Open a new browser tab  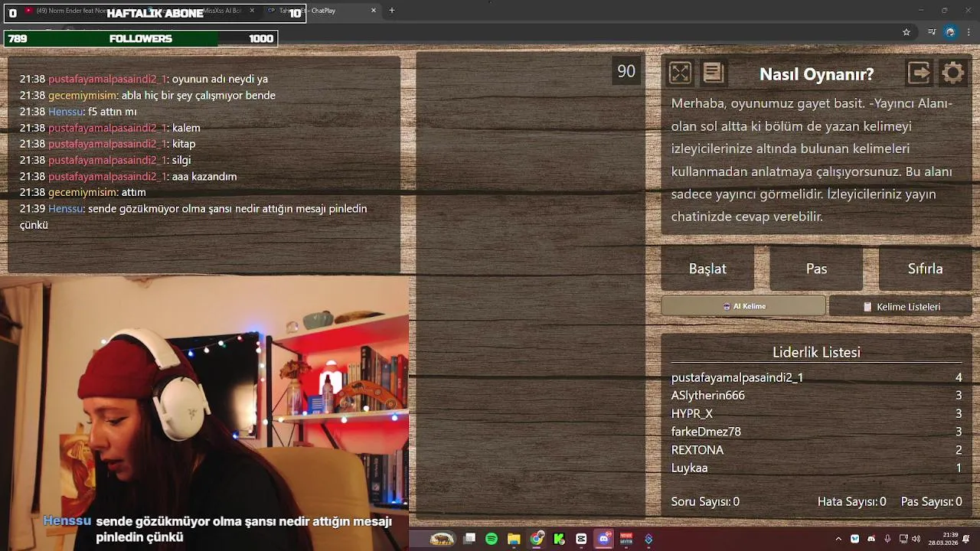[x=392, y=11]
